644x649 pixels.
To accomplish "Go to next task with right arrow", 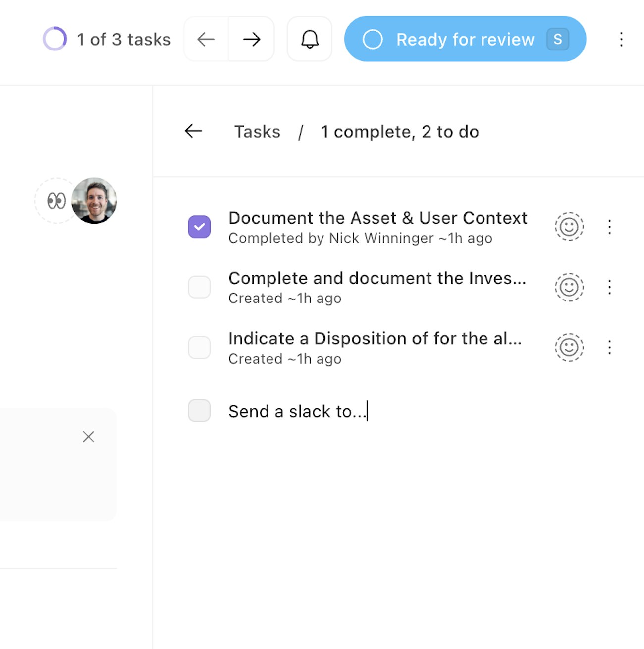I will coord(252,39).
